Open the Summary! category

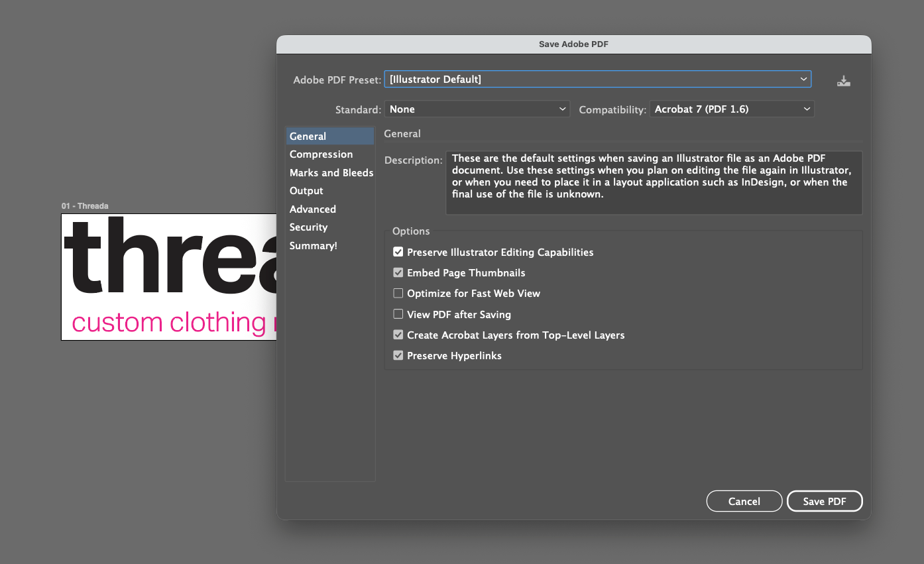(330, 245)
